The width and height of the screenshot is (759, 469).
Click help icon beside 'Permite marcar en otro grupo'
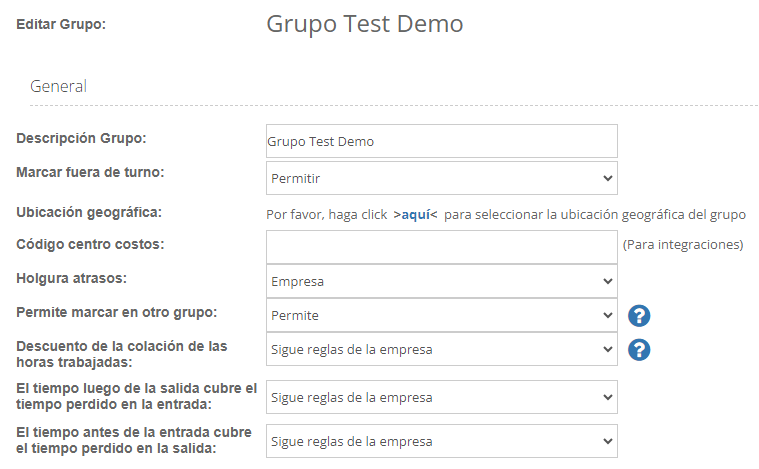639,316
